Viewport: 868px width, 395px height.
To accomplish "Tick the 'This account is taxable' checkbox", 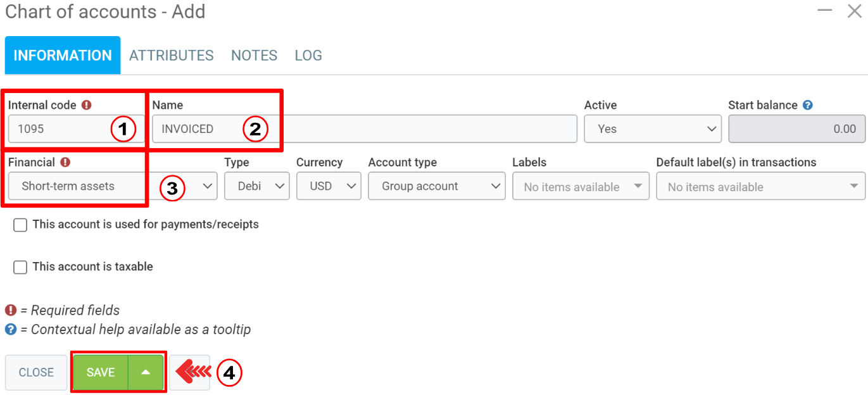I will point(20,267).
